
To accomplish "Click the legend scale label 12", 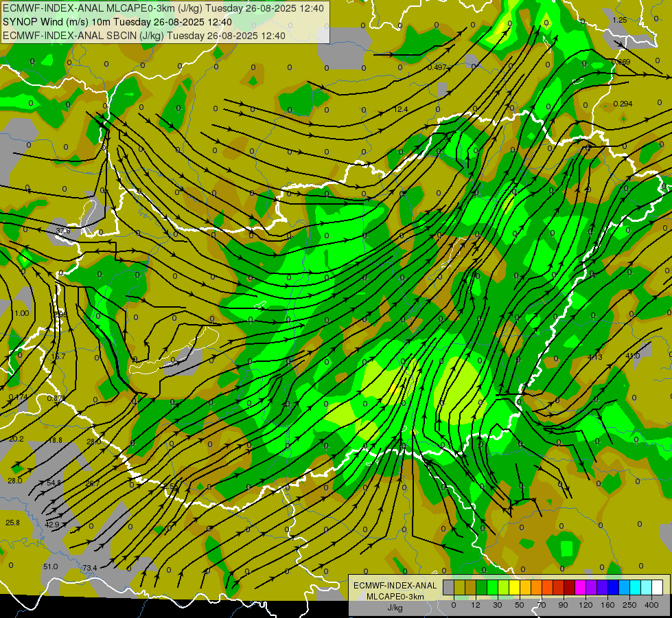I will point(476,605).
